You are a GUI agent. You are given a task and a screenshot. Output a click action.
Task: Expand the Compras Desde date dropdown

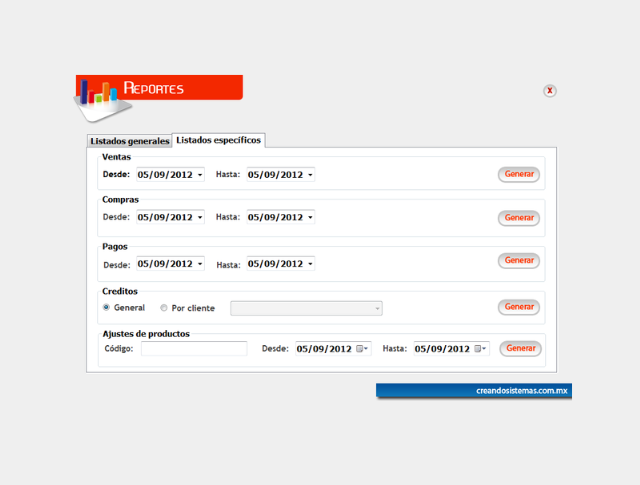tap(200, 217)
